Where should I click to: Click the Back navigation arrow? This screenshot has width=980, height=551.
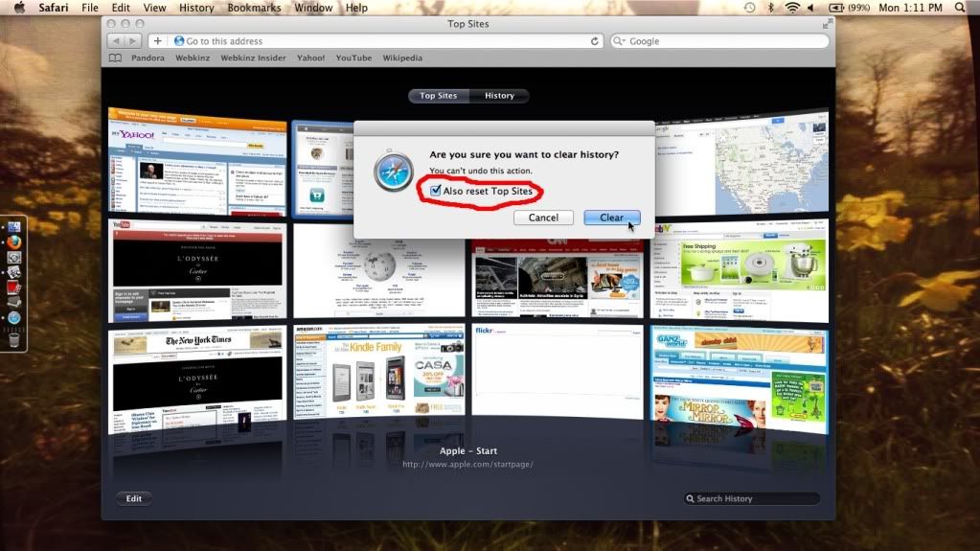[x=116, y=40]
